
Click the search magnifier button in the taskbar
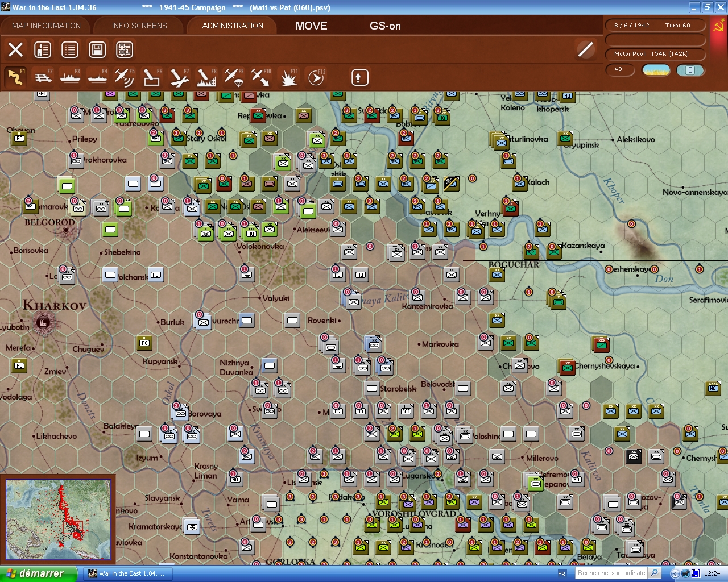click(x=655, y=573)
